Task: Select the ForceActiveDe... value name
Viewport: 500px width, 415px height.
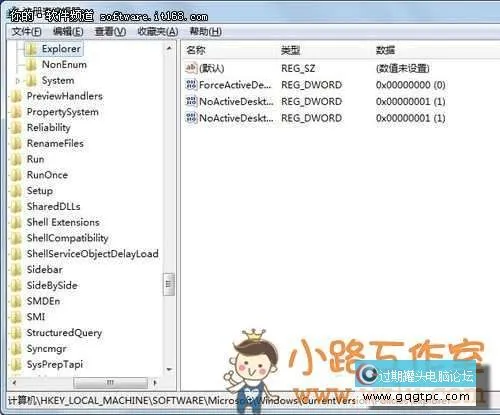Action: [x=235, y=85]
